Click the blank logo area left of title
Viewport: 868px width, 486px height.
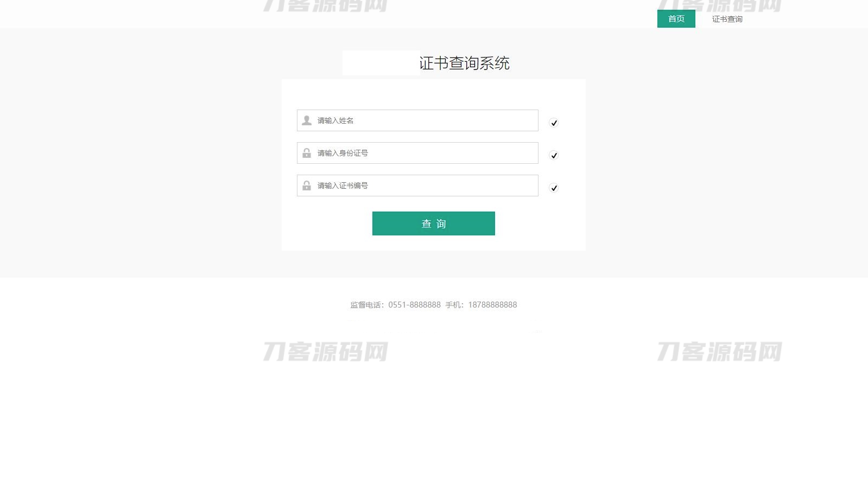pyautogui.click(x=381, y=63)
